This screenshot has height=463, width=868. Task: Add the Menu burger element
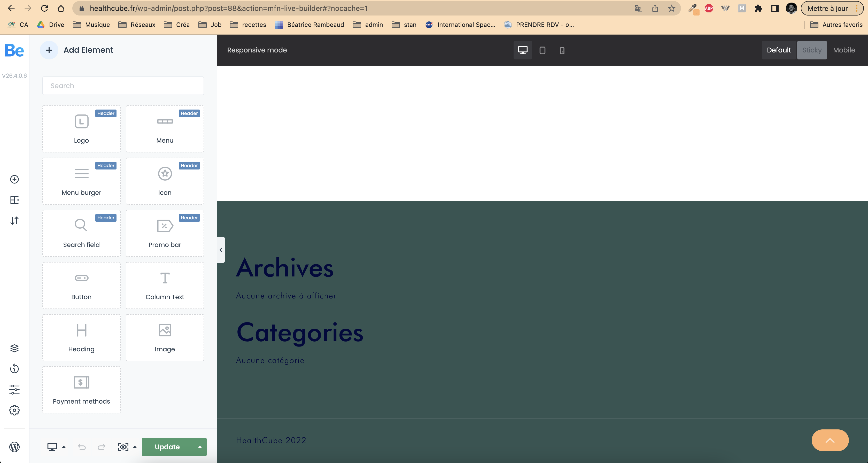pos(81,181)
